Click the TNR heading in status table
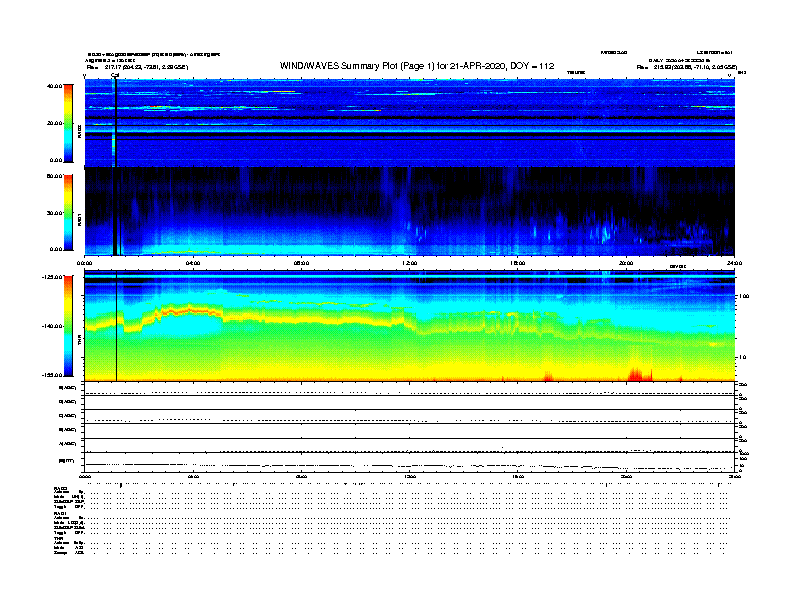792x612 pixels. [x=58, y=538]
